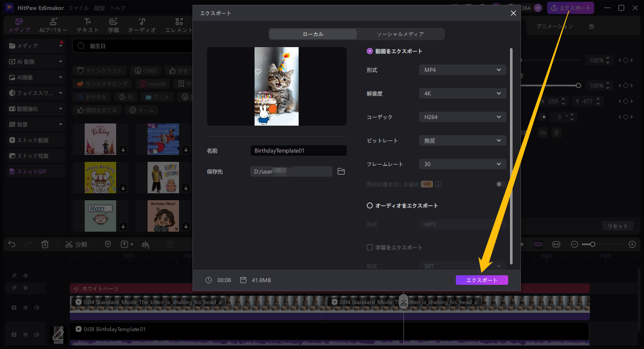Expand the フレームレート dropdown
This screenshot has height=349, width=644.
coord(462,164)
